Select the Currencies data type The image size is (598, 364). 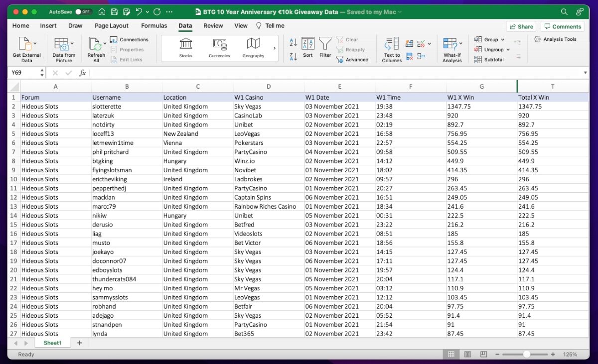[x=219, y=48]
